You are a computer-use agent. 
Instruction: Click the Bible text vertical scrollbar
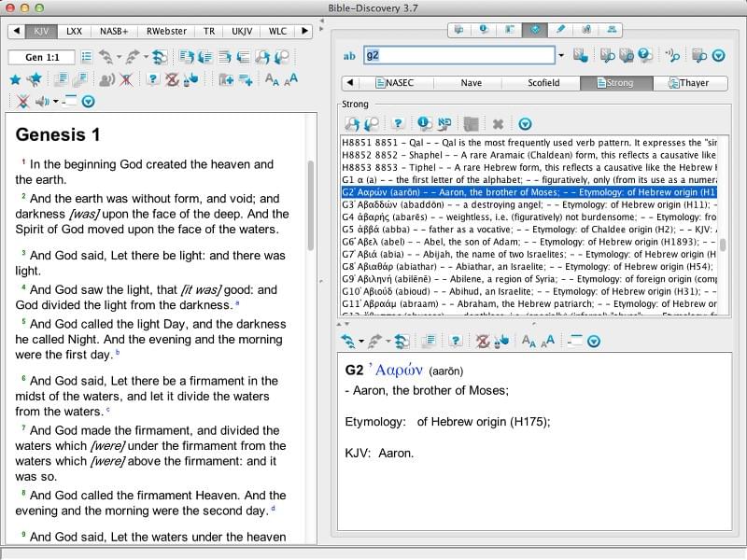point(311,204)
